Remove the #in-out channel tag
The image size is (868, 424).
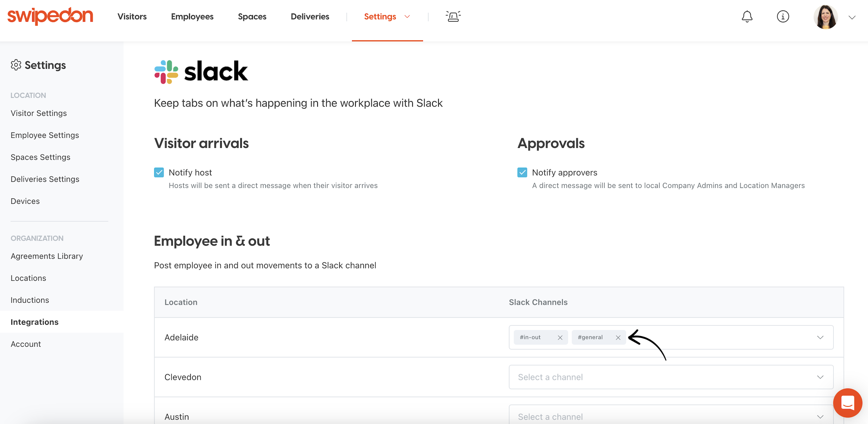560,337
